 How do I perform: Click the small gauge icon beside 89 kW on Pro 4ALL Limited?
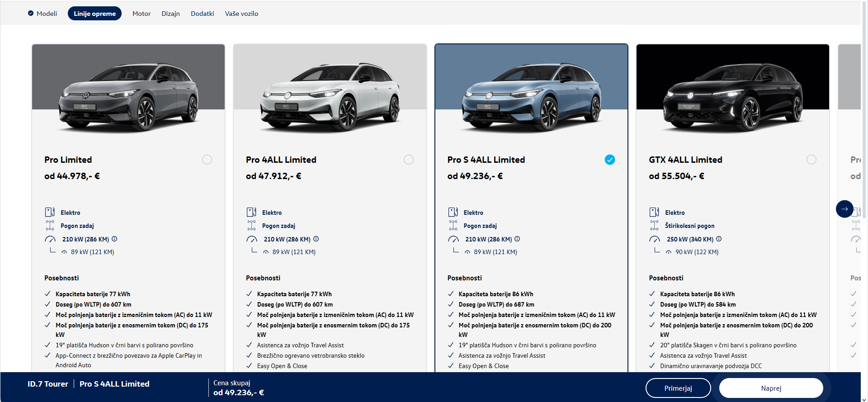pyautogui.click(x=266, y=252)
